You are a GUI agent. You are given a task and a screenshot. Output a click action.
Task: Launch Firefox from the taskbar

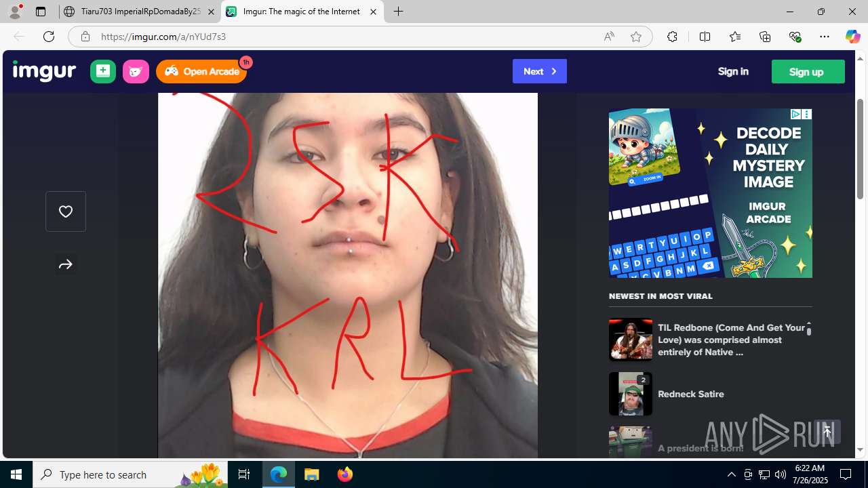point(344,474)
